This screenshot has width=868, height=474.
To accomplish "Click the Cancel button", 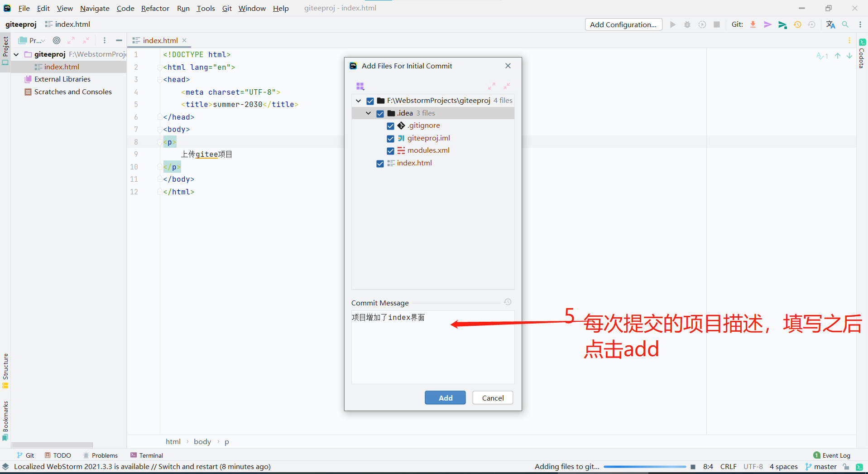I will click(493, 397).
